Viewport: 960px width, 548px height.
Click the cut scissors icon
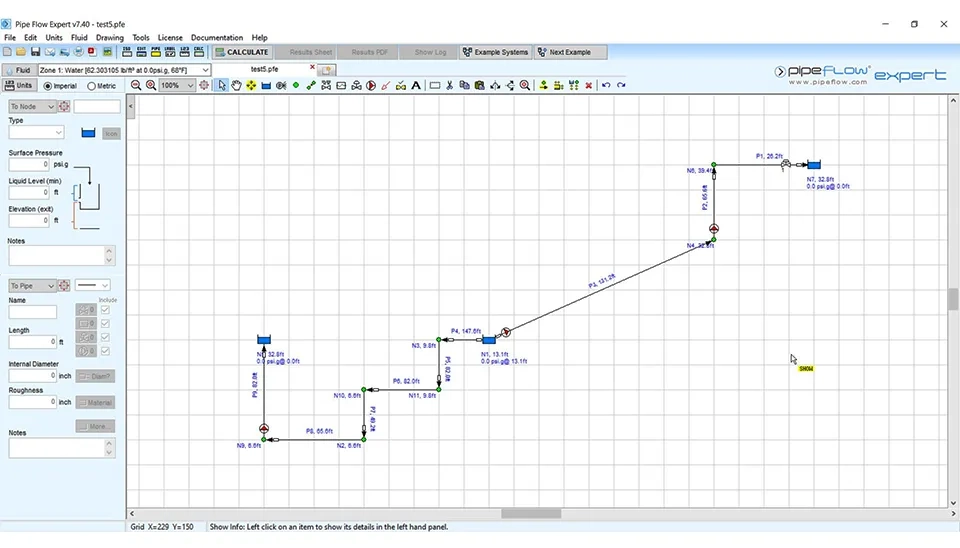click(x=450, y=86)
